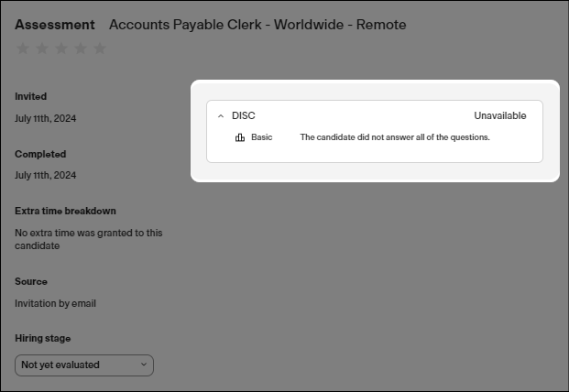Image resolution: width=569 pixels, height=392 pixels.
Task: Set rating to two stars
Action: (x=42, y=49)
